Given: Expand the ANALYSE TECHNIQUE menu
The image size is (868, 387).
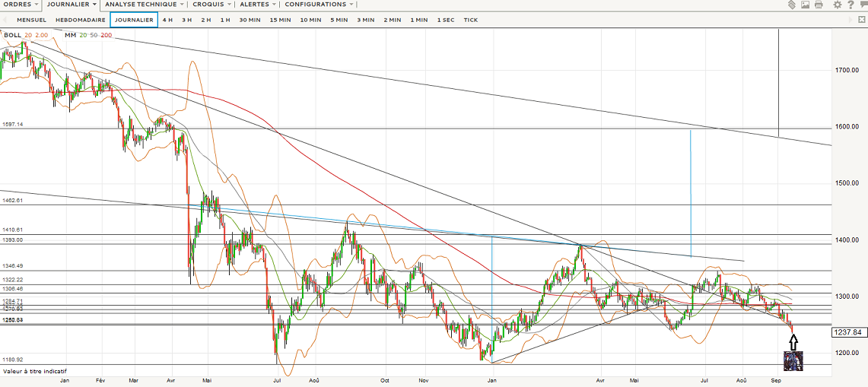Looking at the screenshot, I should 144,5.
